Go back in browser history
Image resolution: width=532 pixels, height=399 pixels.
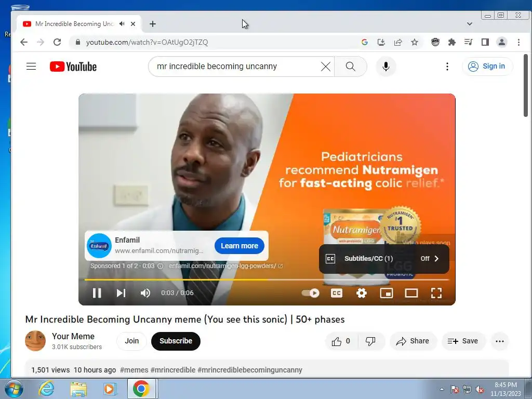(x=23, y=42)
